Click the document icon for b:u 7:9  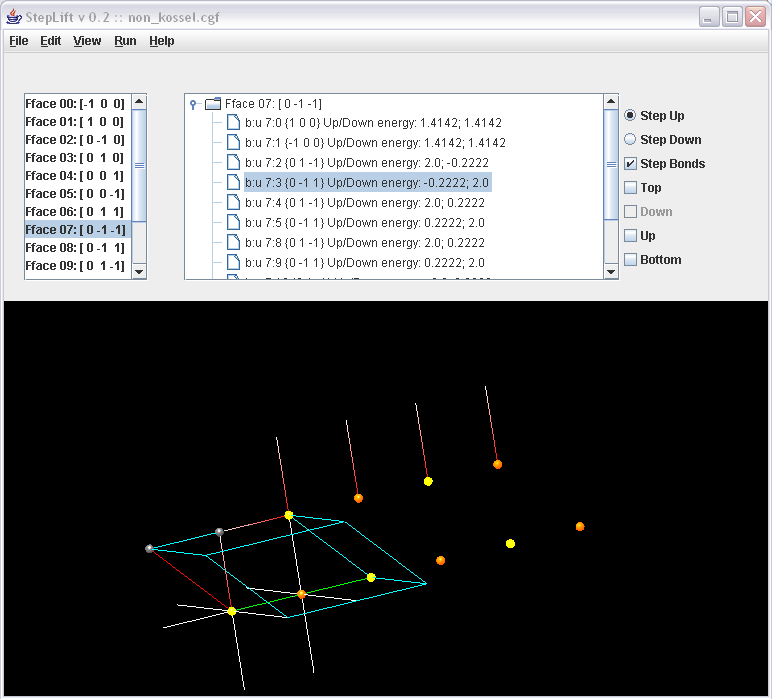pos(233,263)
